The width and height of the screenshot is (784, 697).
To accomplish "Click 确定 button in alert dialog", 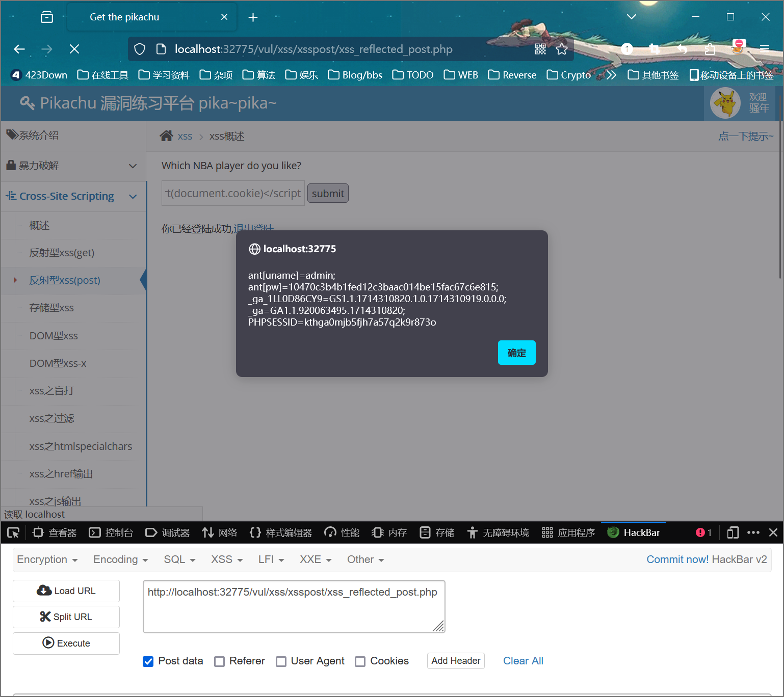I will pyautogui.click(x=516, y=353).
